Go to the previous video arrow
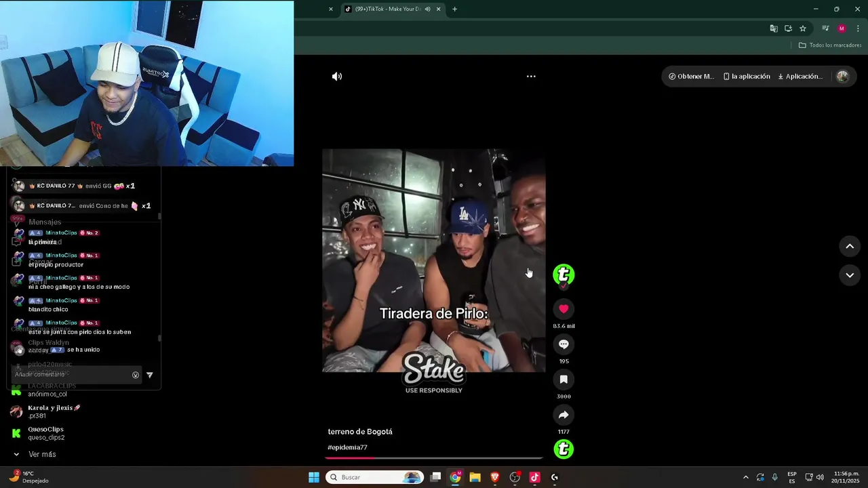Image resolution: width=868 pixels, height=488 pixels. click(x=850, y=247)
